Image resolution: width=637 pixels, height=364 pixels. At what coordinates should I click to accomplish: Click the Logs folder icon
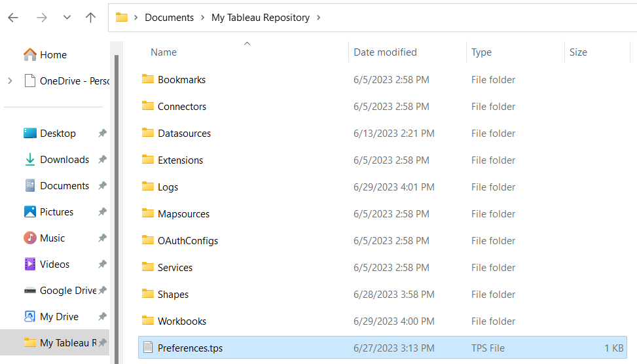coord(148,186)
